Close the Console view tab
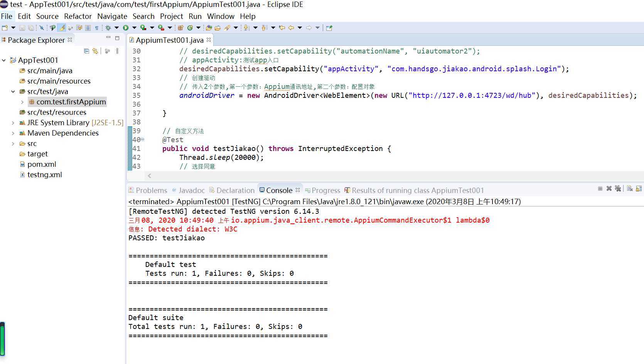This screenshot has width=644, height=364. coord(298,190)
